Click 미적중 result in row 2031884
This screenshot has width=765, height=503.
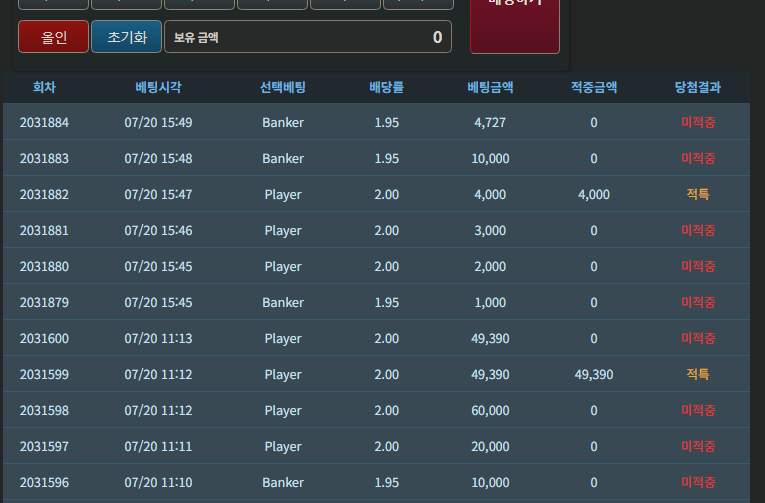[698, 122]
